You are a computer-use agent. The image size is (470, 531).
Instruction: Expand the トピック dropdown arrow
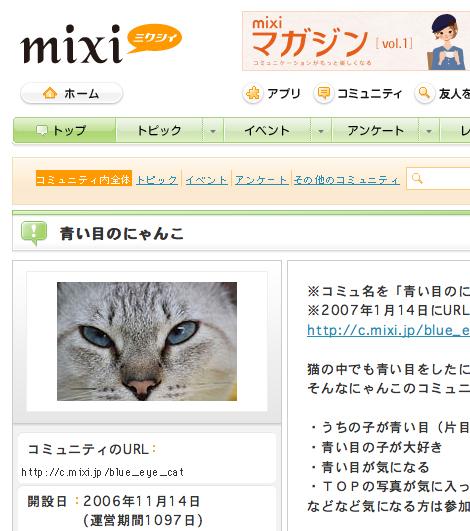tap(213, 131)
